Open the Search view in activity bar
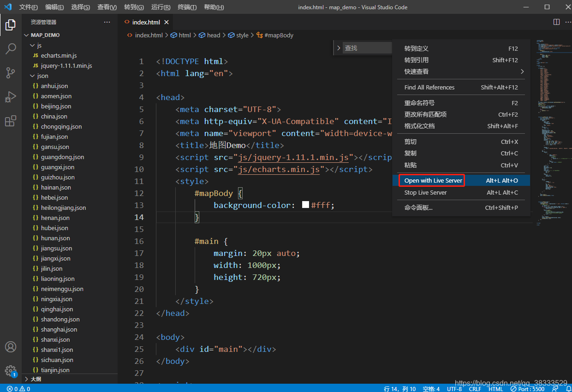572x392 pixels. [11, 49]
